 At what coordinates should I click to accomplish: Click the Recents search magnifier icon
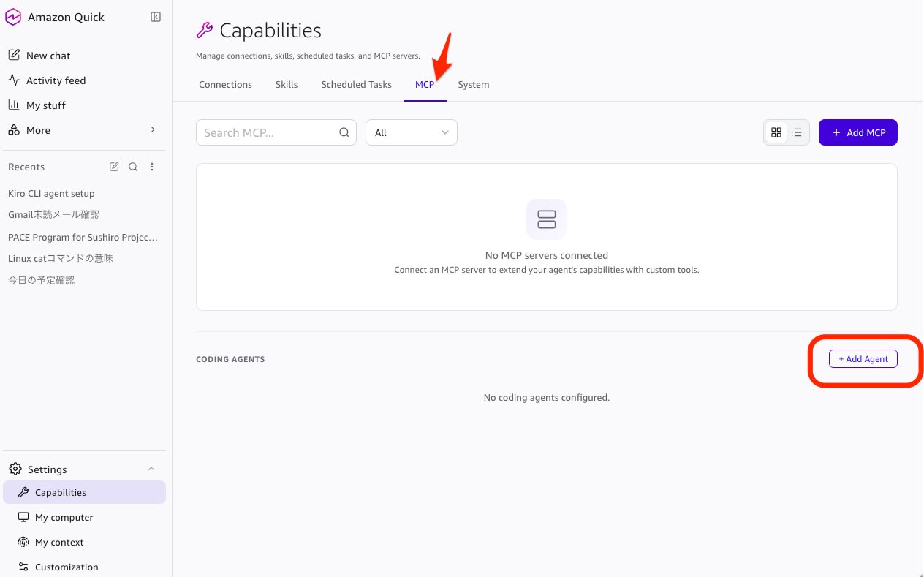pyautogui.click(x=133, y=167)
